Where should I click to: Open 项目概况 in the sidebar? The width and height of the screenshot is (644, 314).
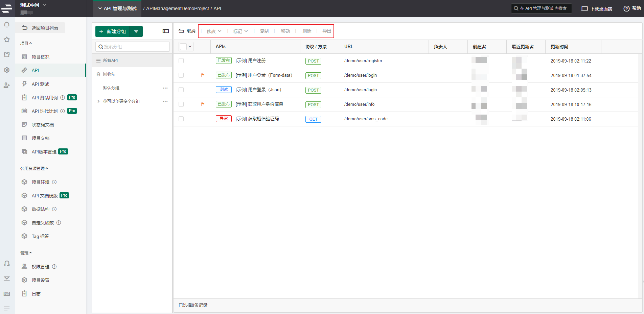pyautogui.click(x=40, y=57)
